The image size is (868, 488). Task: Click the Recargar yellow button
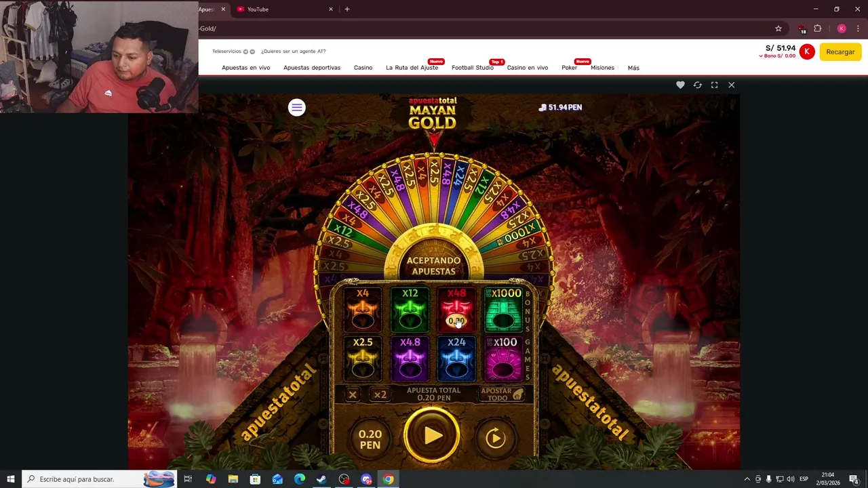[840, 52]
